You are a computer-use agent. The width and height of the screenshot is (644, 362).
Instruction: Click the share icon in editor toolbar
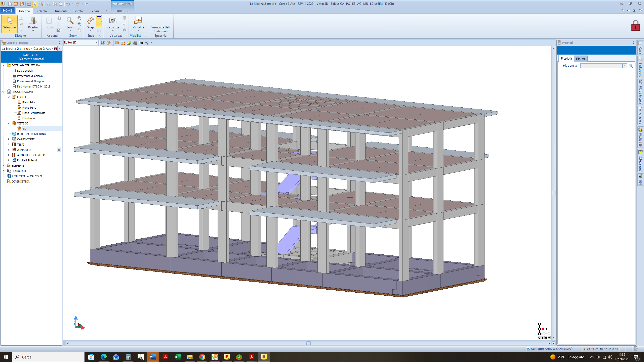point(147,43)
